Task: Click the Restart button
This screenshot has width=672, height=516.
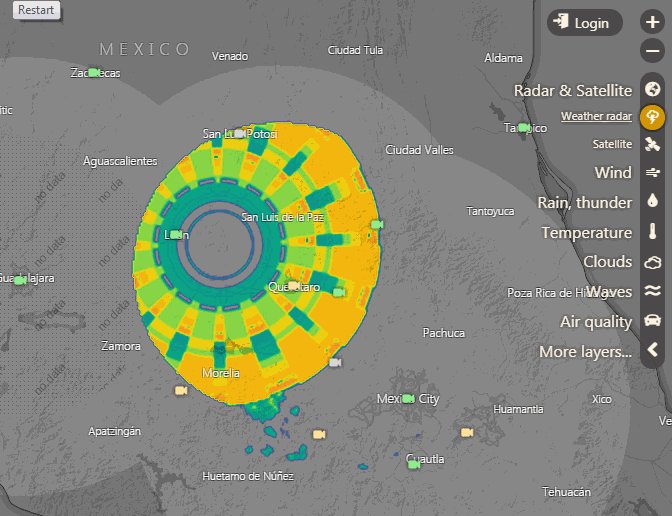Action: tap(36, 10)
